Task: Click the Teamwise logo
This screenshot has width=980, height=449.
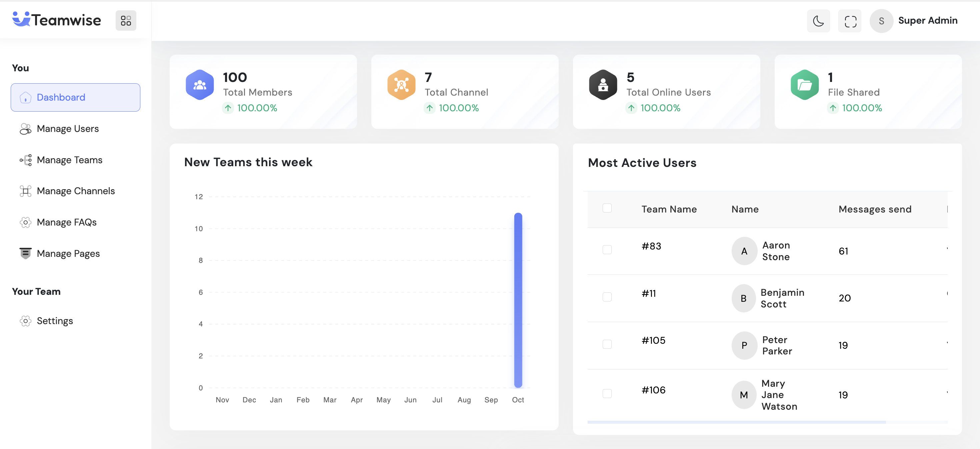Action: (57, 20)
